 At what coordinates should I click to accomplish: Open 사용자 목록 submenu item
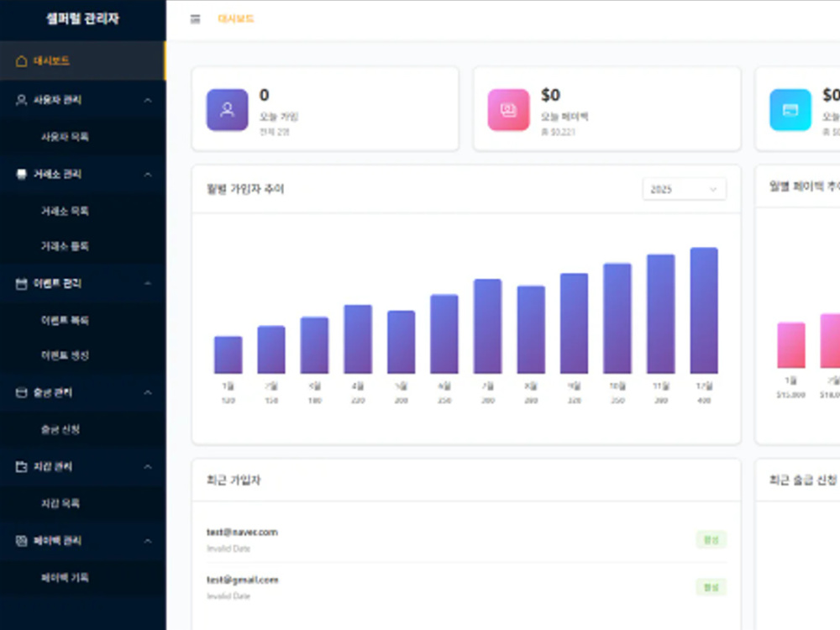coord(83,137)
